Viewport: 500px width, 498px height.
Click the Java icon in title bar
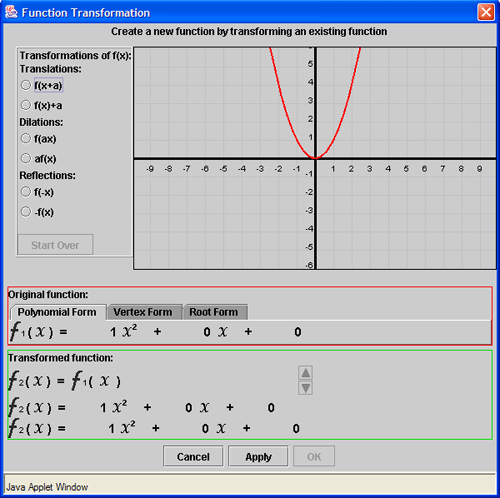click(11, 12)
